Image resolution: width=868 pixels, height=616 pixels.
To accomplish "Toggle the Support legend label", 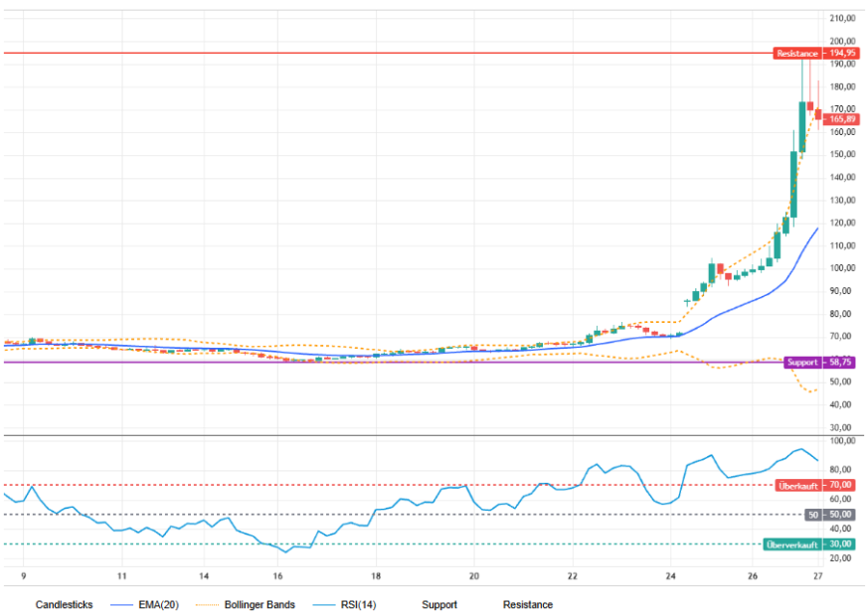I will point(439,604).
